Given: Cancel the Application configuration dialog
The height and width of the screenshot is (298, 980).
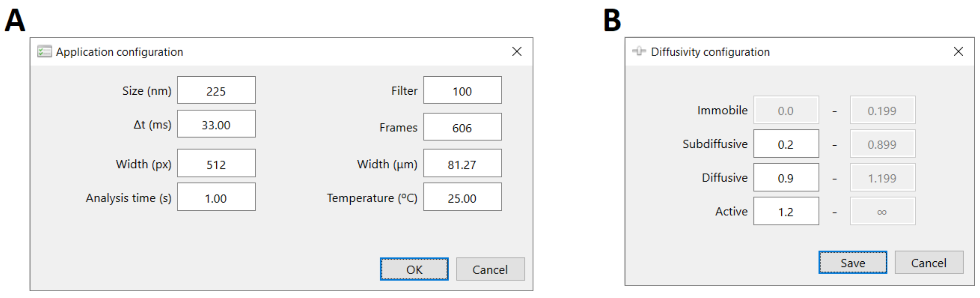Looking at the screenshot, I should coord(490,270).
